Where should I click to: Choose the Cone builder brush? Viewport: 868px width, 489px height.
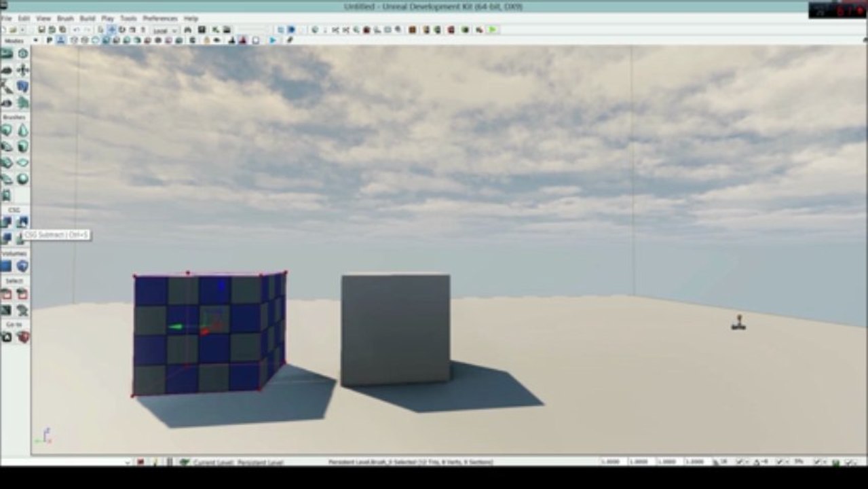(22, 130)
